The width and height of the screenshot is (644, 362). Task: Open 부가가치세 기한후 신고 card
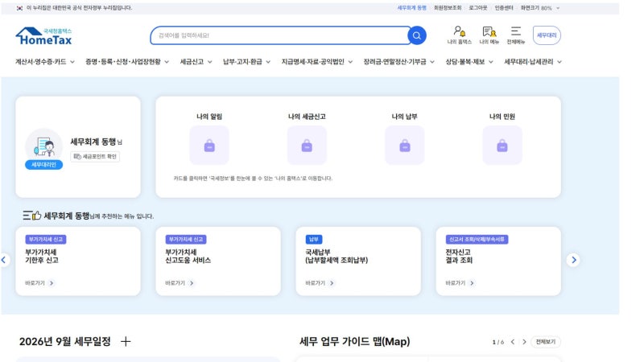coord(78,261)
